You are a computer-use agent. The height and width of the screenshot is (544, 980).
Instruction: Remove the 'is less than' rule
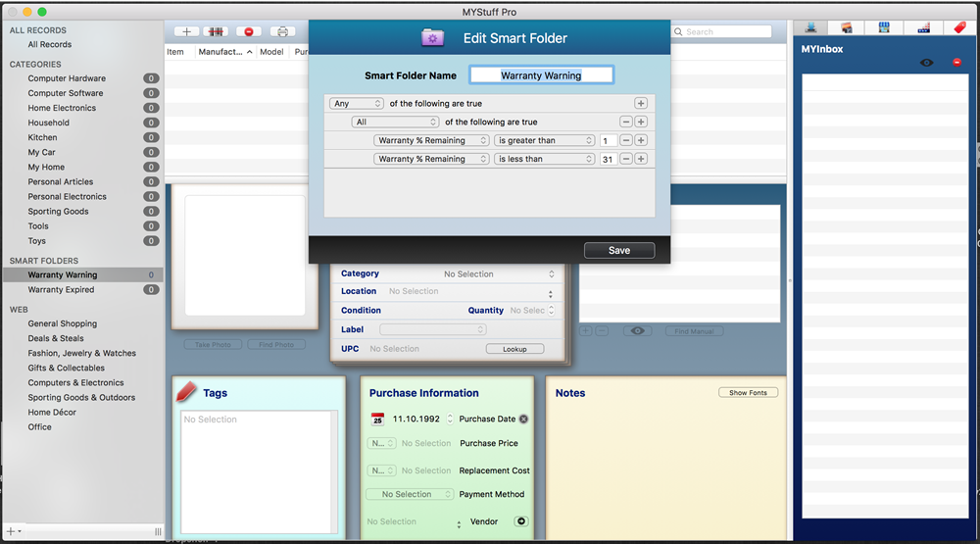pyautogui.click(x=625, y=159)
